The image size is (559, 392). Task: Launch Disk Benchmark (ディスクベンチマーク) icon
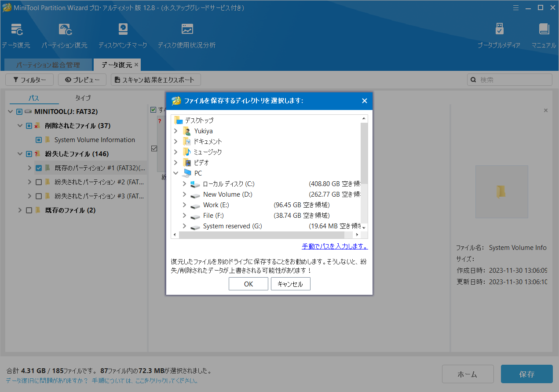pyautogui.click(x=123, y=30)
